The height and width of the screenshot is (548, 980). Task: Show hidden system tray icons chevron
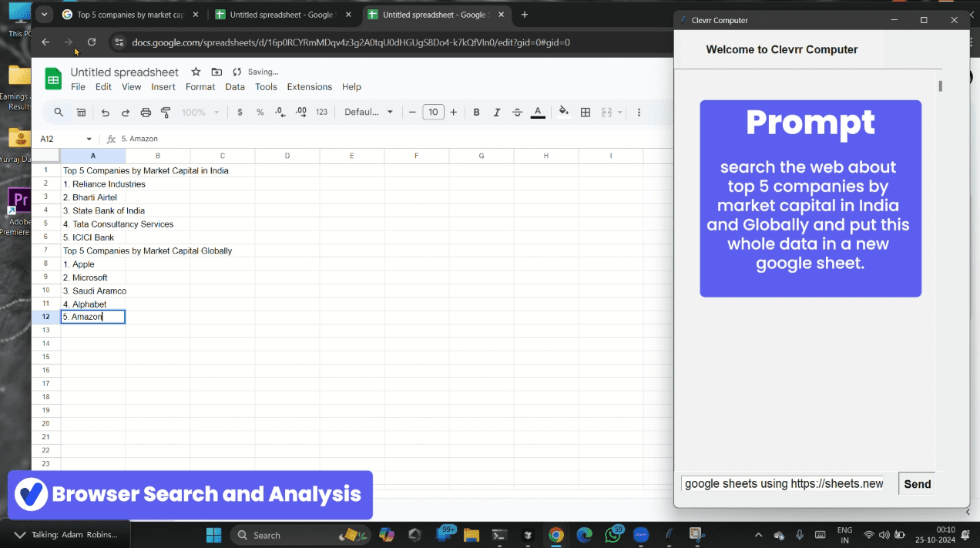[x=758, y=535]
